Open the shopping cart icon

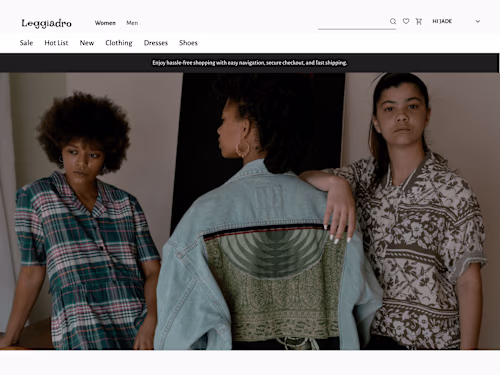pos(419,21)
